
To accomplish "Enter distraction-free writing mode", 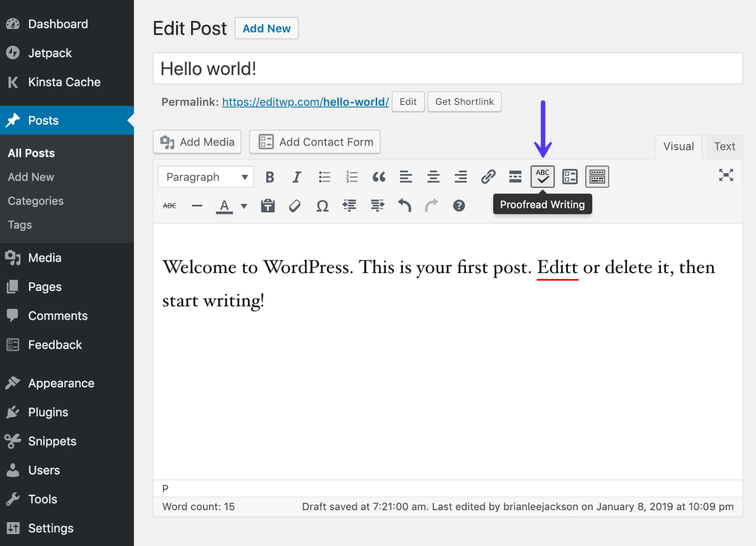I will click(x=726, y=175).
